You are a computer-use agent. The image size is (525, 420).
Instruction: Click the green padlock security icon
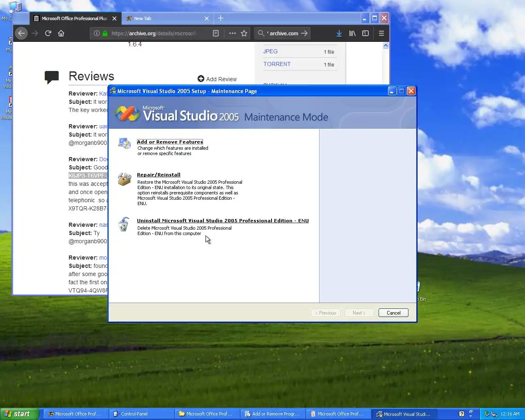[x=105, y=33]
